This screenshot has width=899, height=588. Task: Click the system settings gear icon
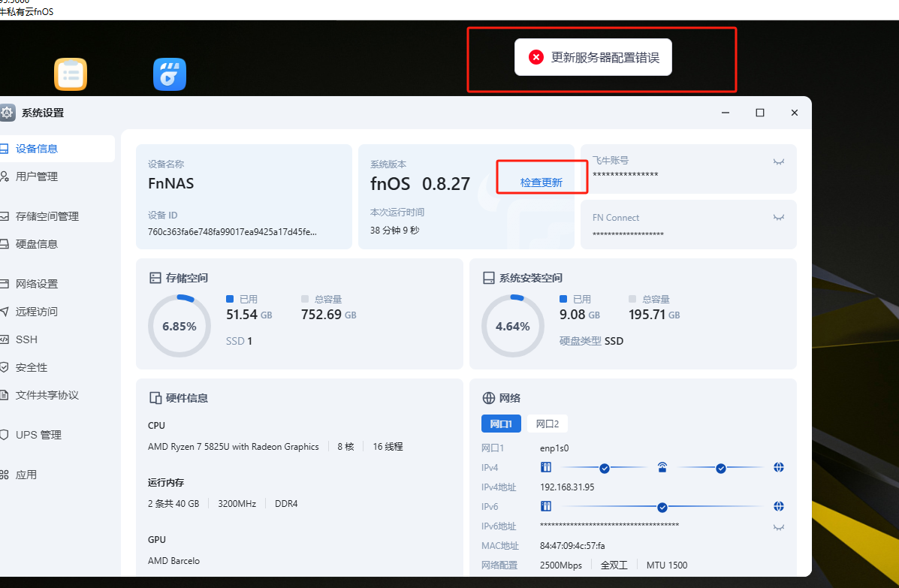(x=7, y=113)
